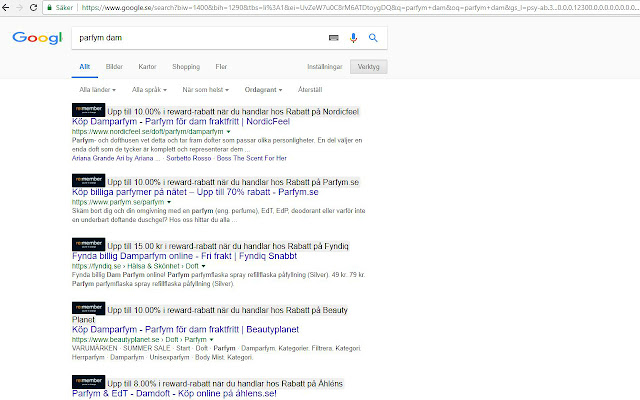Click the remember logo above Parfym.se result
The height and width of the screenshot is (400, 640).
89,180
